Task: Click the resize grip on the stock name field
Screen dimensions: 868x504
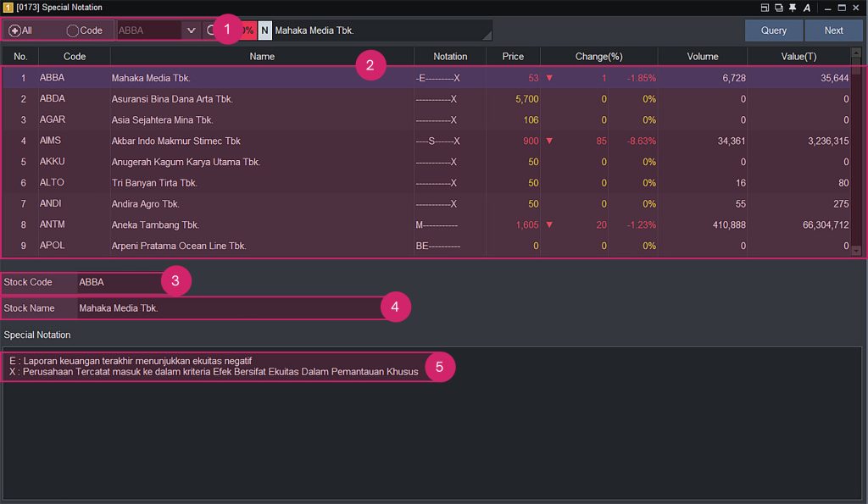Action: coord(487,35)
